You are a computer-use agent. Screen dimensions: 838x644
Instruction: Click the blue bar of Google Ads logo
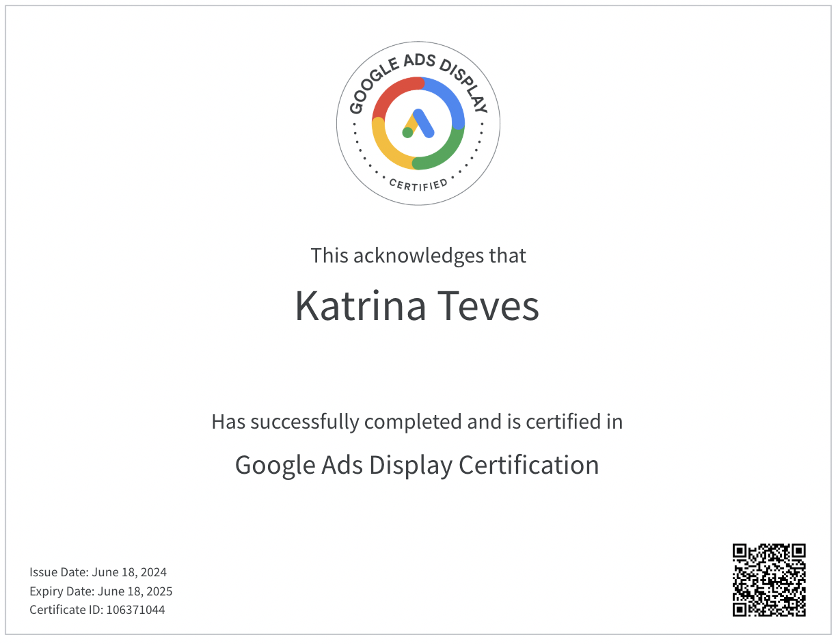click(x=424, y=123)
